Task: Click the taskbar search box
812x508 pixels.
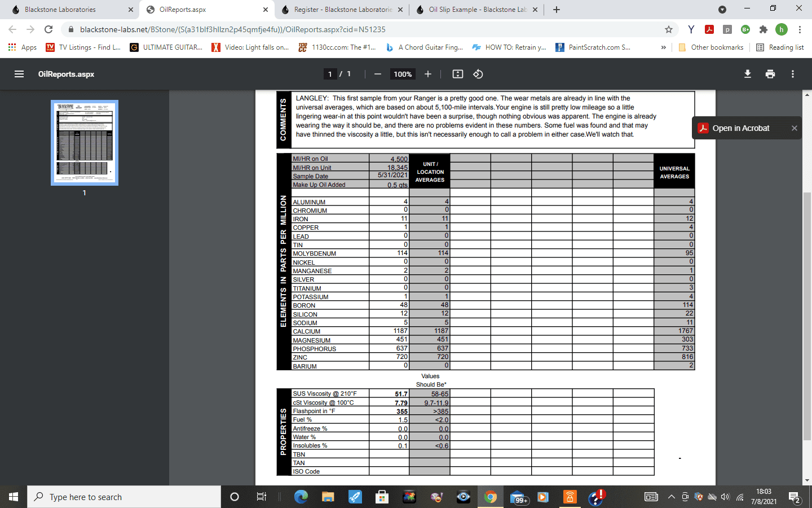Action: tap(124, 497)
